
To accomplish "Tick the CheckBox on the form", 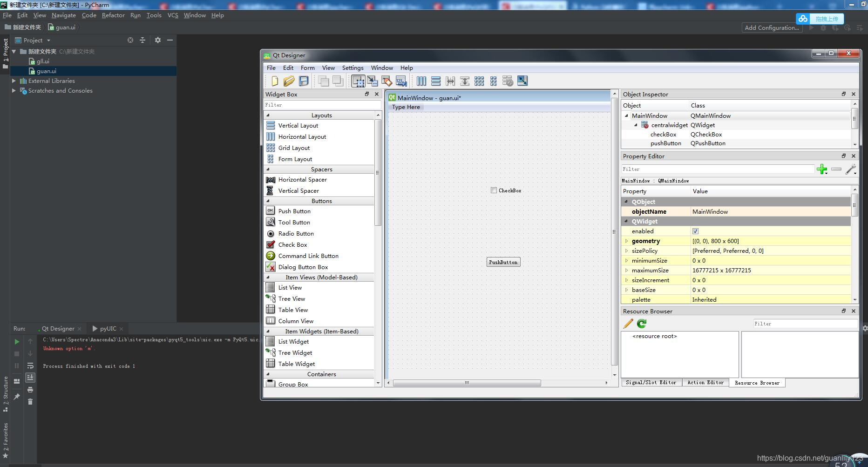I will tap(494, 190).
